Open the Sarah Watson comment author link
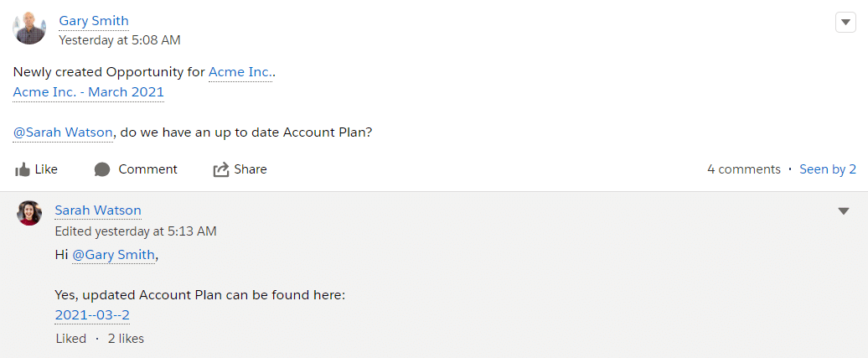Viewport: 868px width, 358px height. coord(98,210)
